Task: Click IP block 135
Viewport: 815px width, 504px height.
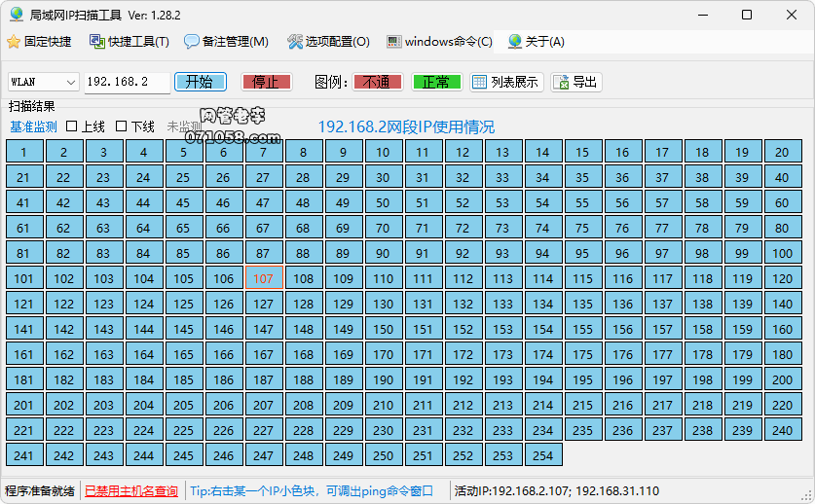Action: click(x=583, y=304)
